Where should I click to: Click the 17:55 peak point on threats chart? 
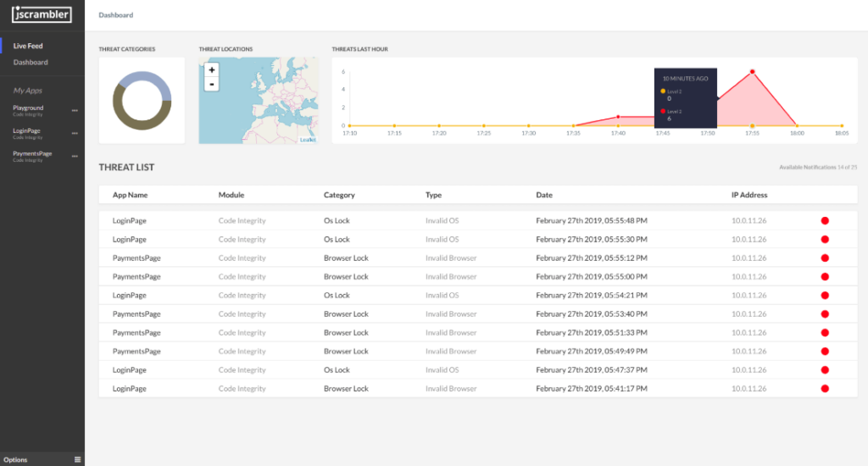[x=752, y=72]
